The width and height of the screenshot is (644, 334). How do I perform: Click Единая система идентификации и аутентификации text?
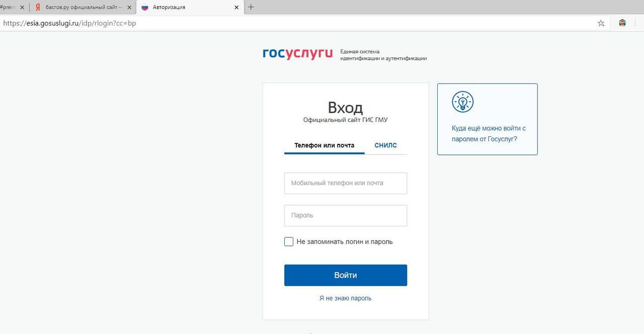[383, 55]
